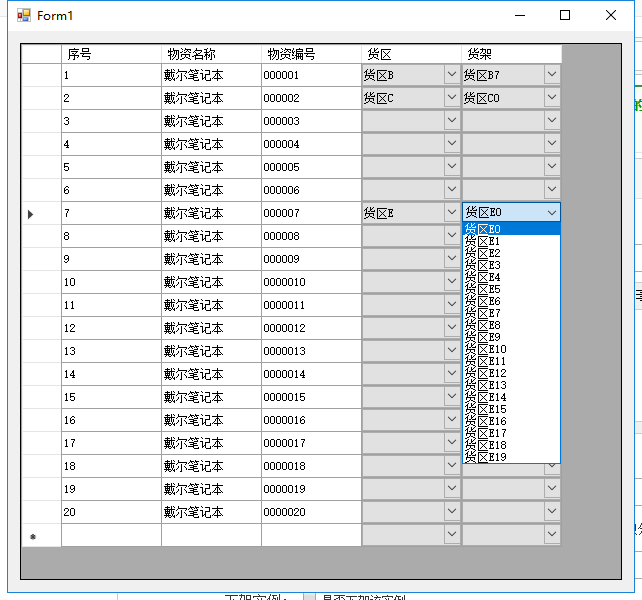Image resolution: width=642 pixels, height=600 pixels.
Task: Choose 货区E2 from the list
Action: [511, 253]
